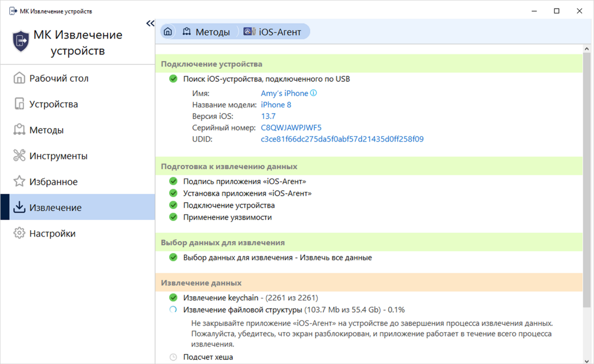Click the serial number C8QWJAWPJWF5
The width and height of the screenshot is (594, 364).
(291, 128)
